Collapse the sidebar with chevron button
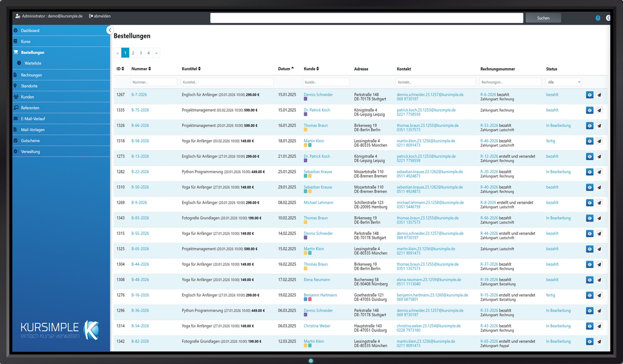Screen dimensions: 623x364 tap(110, 30)
